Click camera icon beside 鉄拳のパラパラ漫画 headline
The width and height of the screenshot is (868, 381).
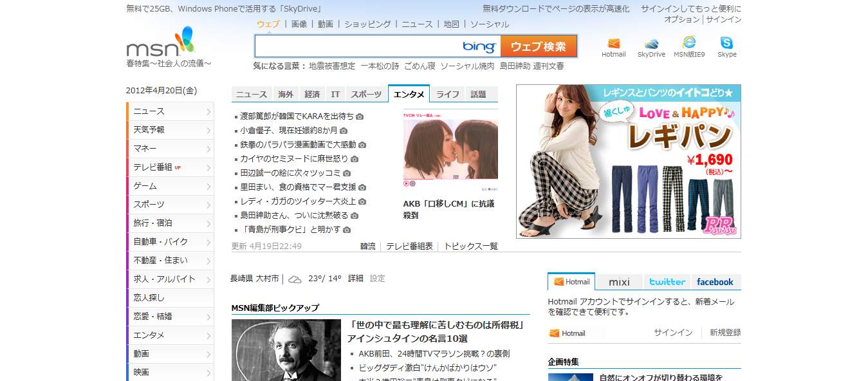pos(362,145)
